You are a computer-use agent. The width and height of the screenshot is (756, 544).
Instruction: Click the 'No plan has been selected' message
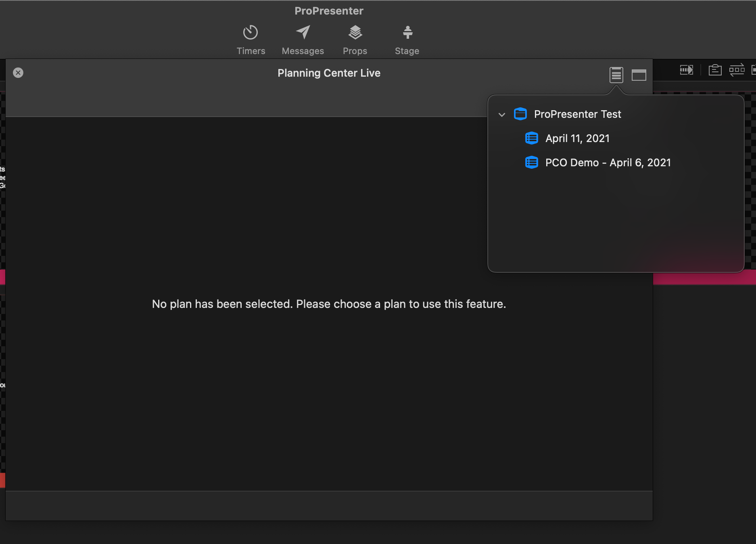pos(329,304)
